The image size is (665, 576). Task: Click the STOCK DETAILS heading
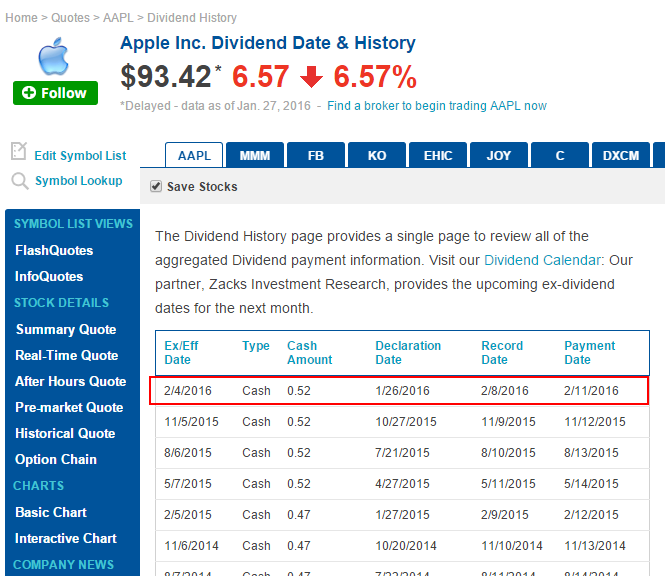(x=61, y=302)
